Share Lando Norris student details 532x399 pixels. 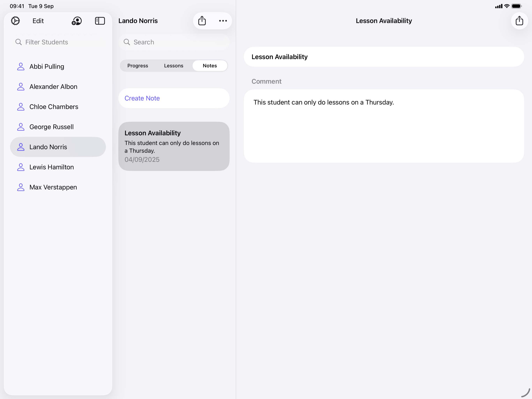coord(202,21)
